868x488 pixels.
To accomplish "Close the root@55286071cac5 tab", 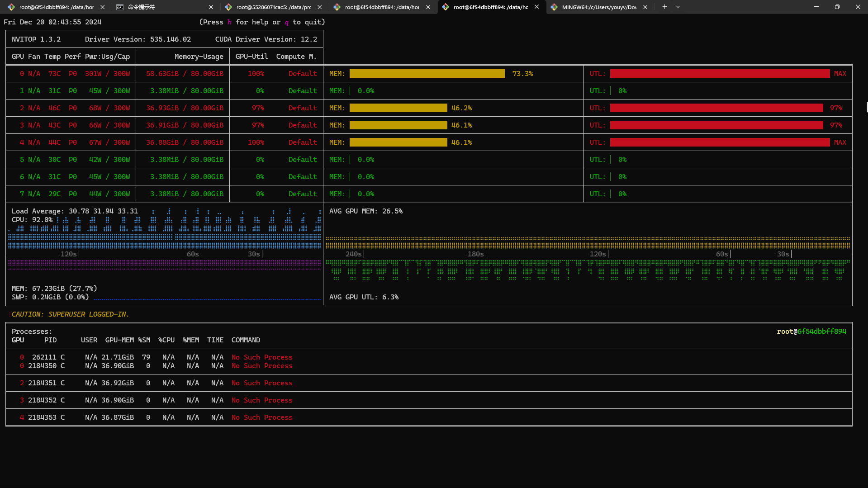I will (319, 7).
